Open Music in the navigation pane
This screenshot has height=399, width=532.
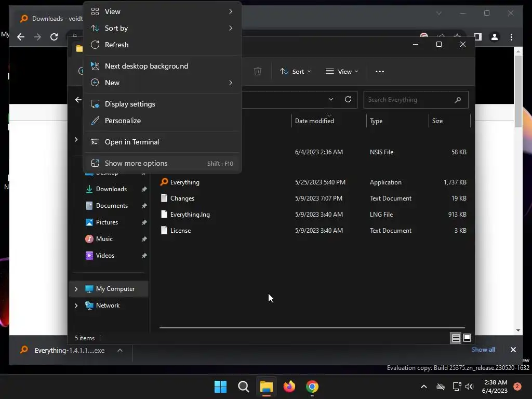[x=104, y=239]
